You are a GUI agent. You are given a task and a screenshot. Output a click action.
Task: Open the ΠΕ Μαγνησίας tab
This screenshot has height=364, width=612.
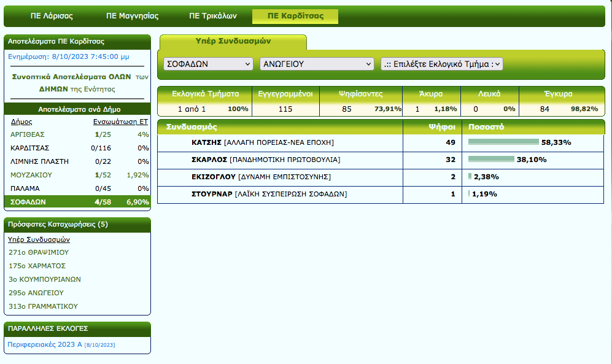tap(132, 17)
